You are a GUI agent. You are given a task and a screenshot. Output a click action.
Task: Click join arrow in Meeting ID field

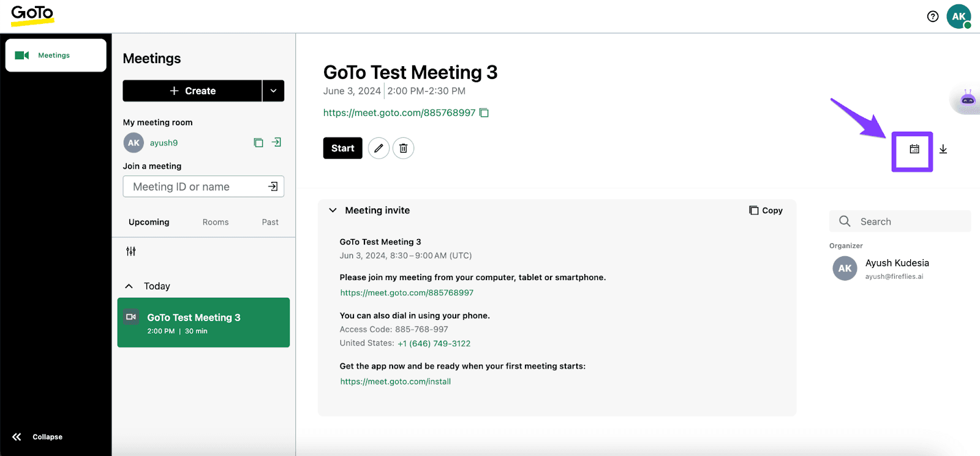click(273, 186)
